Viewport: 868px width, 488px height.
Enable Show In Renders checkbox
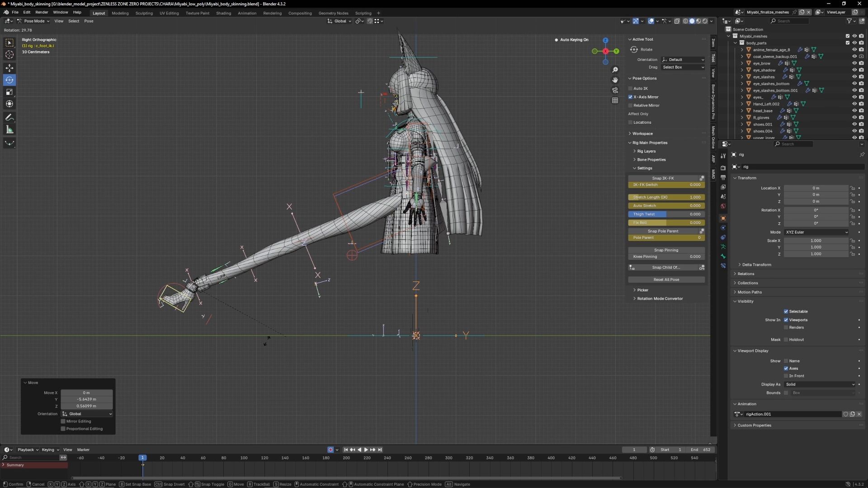click(x=786, y=328)
